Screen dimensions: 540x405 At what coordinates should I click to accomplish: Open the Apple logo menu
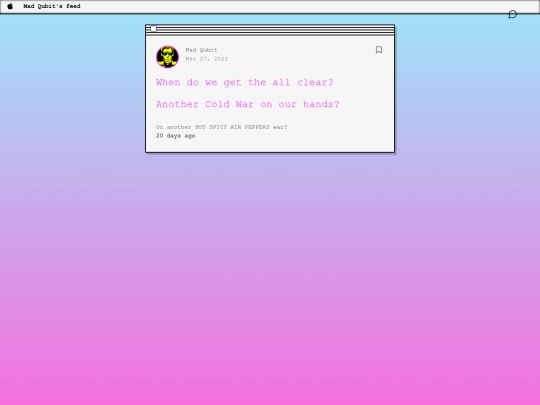click(x=10, y=6)
